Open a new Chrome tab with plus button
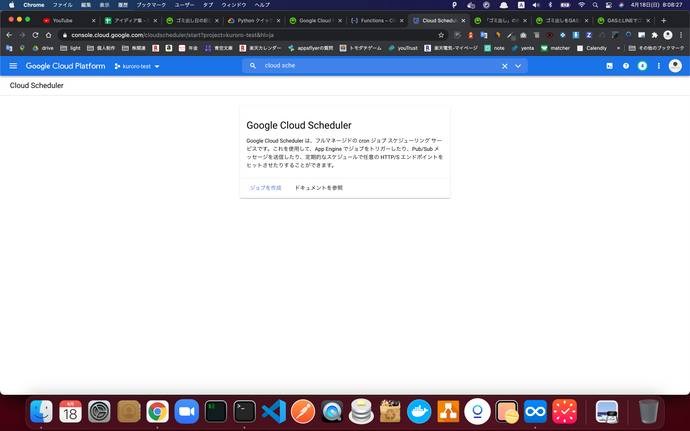This screenshot has height=431, width=690. 664,21
